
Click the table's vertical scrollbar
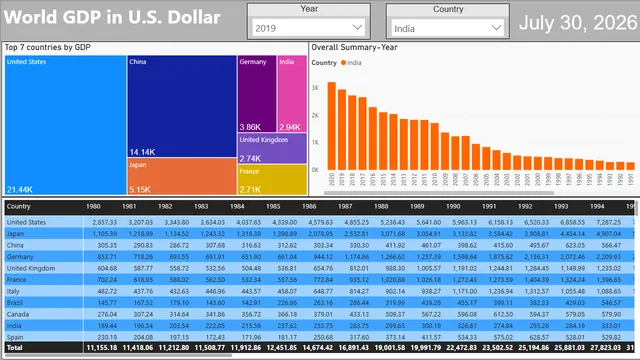click(x=636, y=208)
